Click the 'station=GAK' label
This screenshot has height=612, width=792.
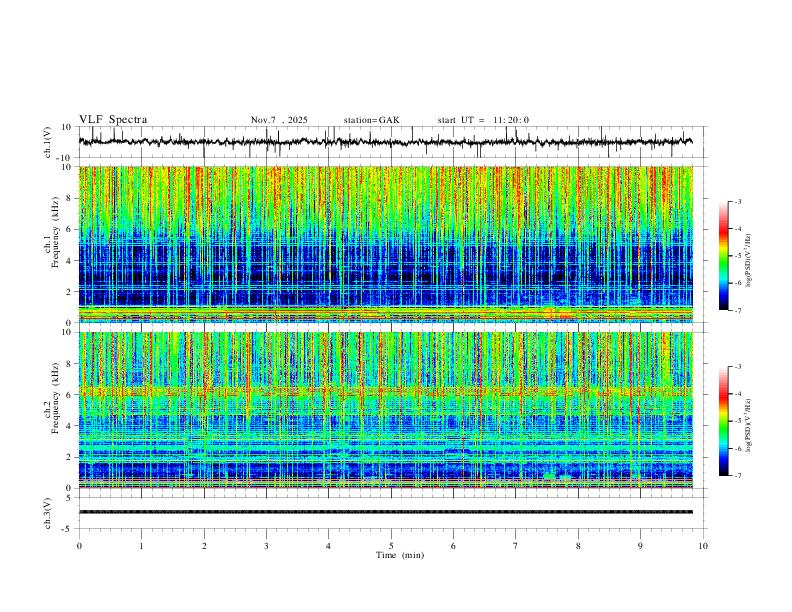(x=371, y=120)
